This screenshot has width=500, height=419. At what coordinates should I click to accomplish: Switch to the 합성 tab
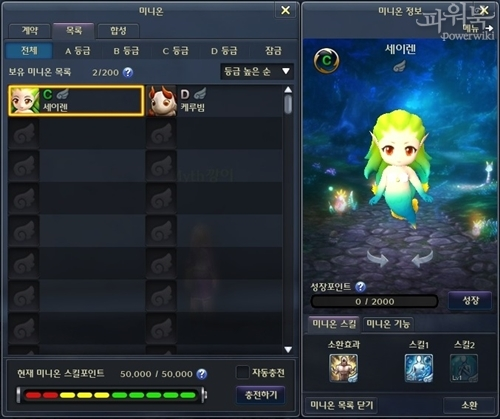[x=118, y=31]
